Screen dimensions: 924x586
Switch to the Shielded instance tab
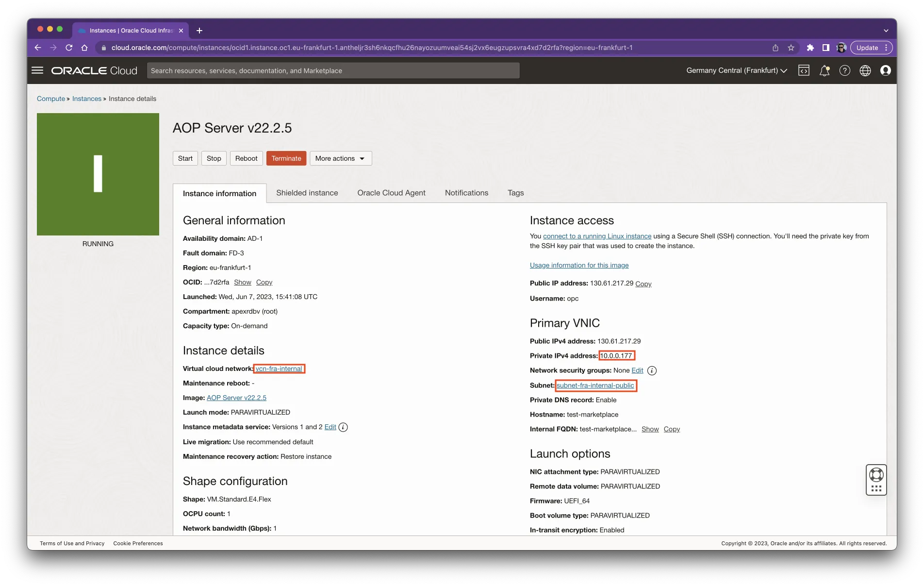[307, 193]
